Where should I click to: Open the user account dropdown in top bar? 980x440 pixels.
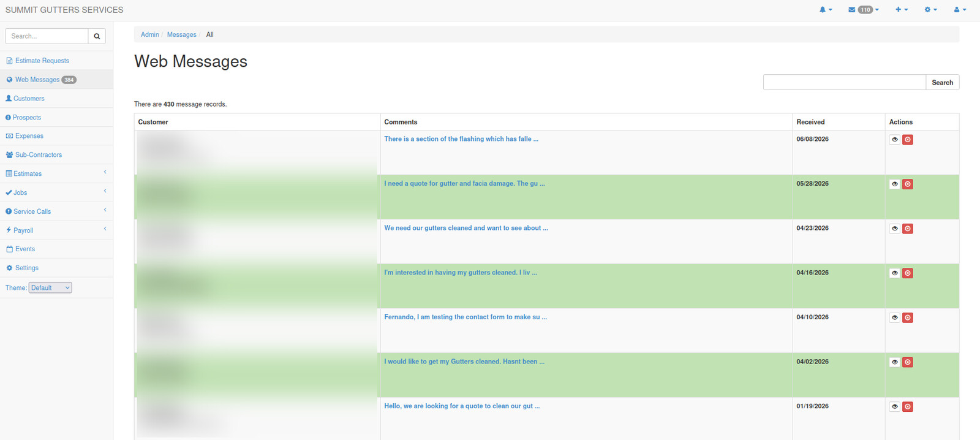pos(960,10)
